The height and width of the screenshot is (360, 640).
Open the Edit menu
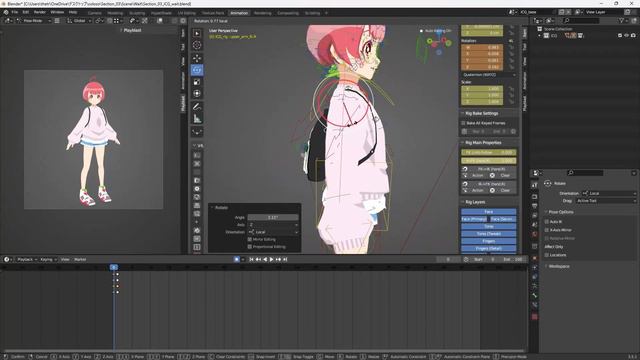point(26,12)
